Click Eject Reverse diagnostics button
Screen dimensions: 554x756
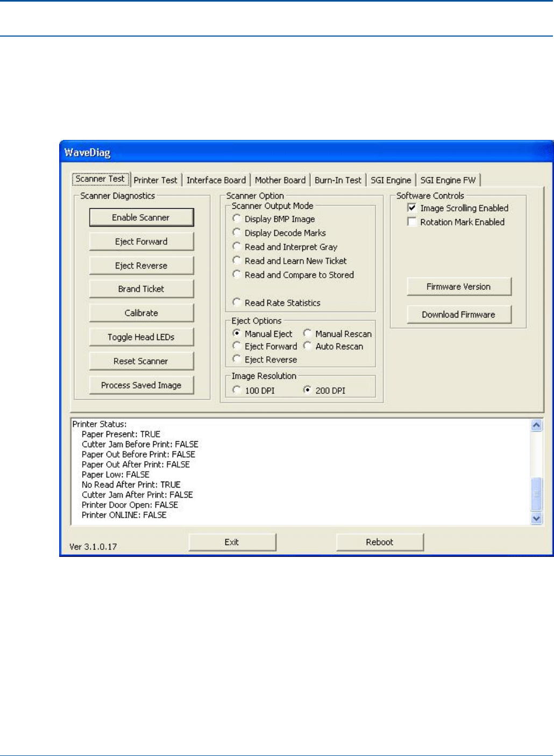pos(141,266)
